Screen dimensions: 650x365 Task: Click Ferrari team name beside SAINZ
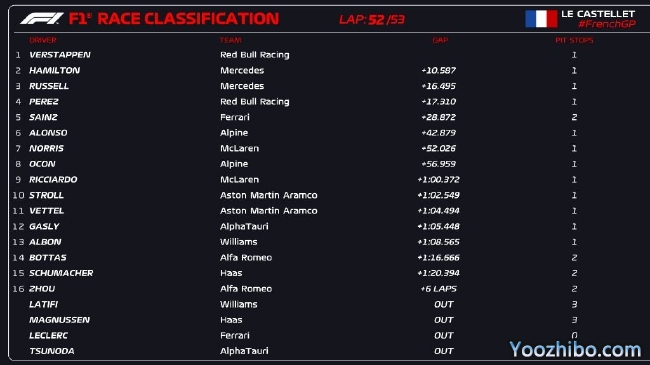[x=235, y=117]
